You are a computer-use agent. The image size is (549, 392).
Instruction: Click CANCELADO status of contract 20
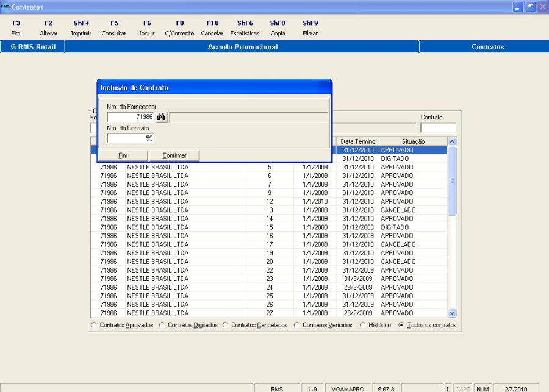point(398,262)
